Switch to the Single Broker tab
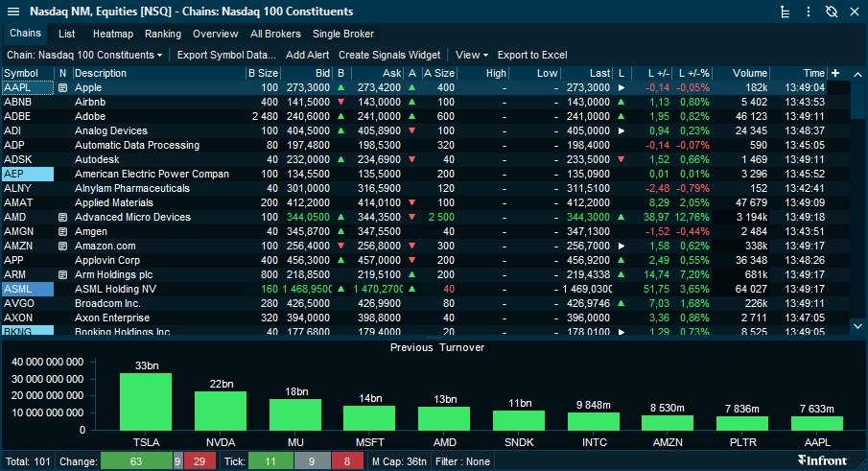This screenshot has width=868, height=471. click(343, 34)
